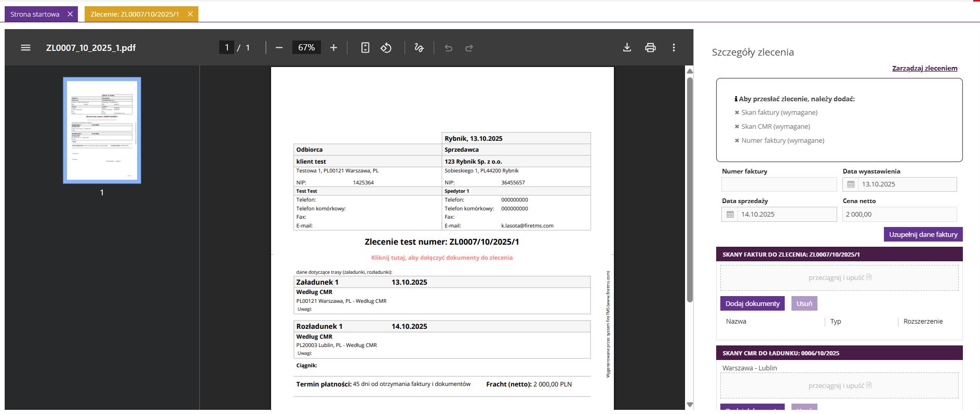Viewport: 980px width, 414px height.
Task: Close the Strona startowa tab
Action: click(70, 14)
